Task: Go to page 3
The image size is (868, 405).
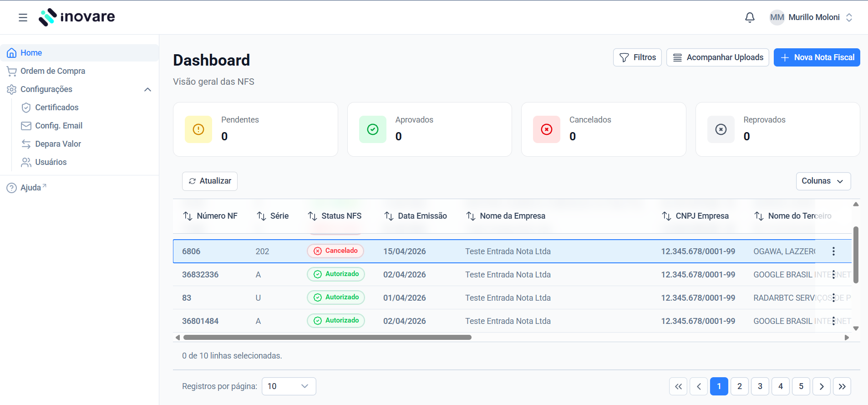Action: point(760,386)
